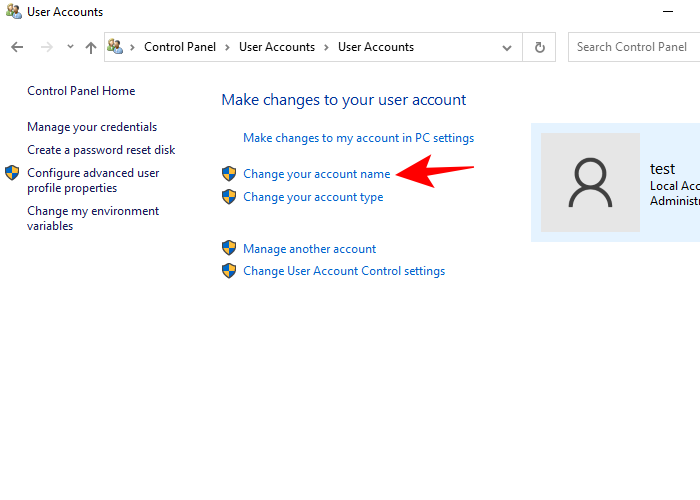Click shield icon beside Change your account name

[229, 174]
